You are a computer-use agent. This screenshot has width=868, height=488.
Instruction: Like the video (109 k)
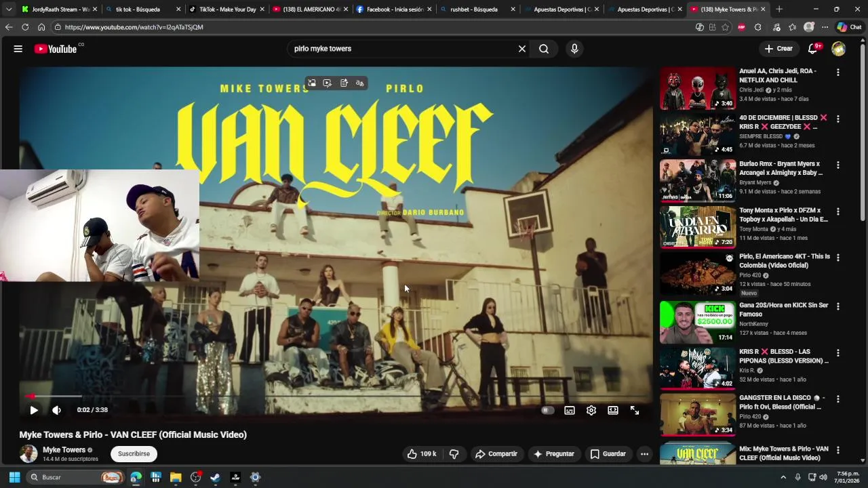click(422, 454)
